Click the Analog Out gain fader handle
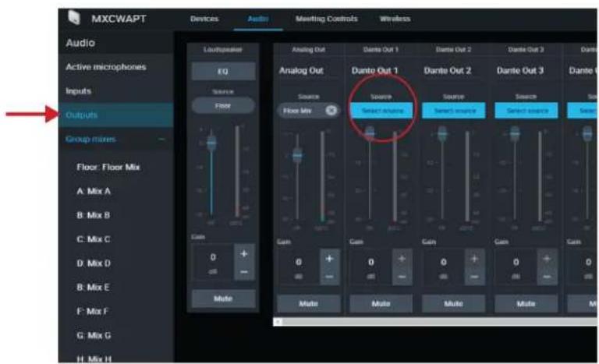The height and width of the screenshot is (364, 599). 297,155
